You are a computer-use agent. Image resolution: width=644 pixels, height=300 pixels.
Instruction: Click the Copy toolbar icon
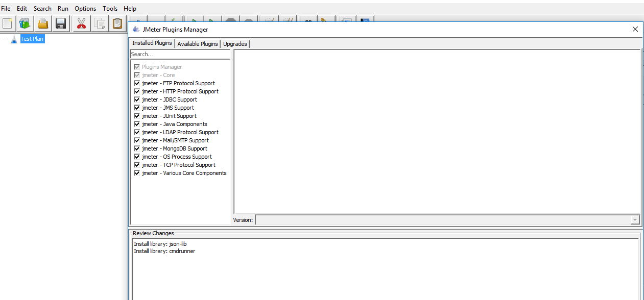99,23
